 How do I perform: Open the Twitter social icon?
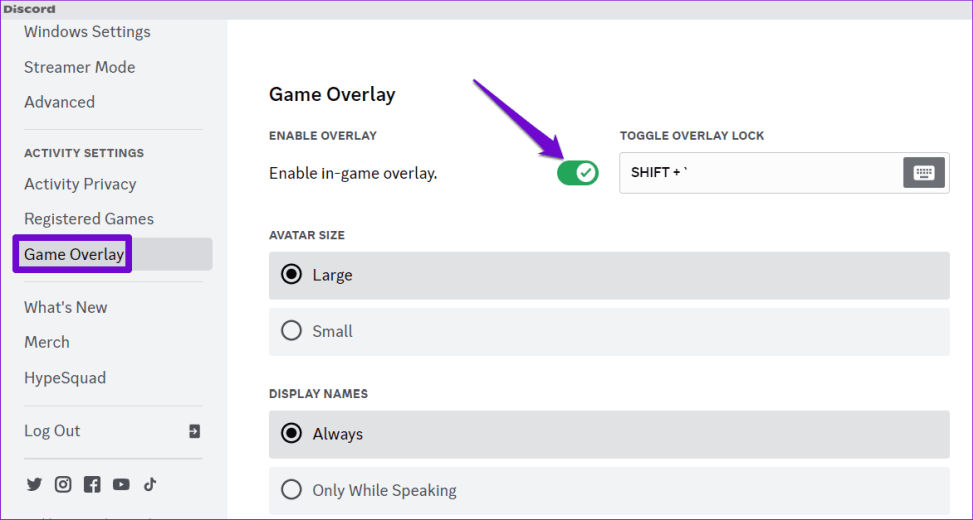coord(35,484)
